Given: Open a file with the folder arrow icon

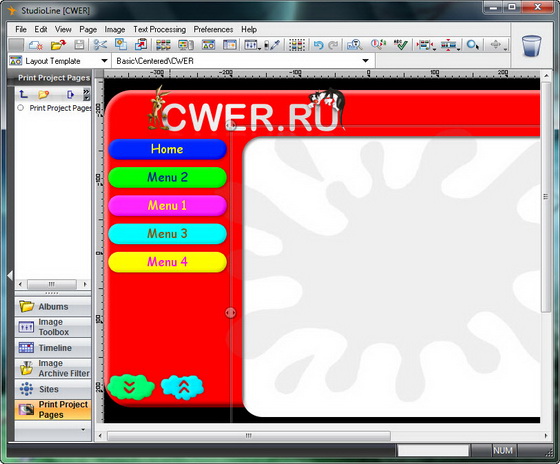Looking at the screenshot, I should [x=58, y=45].
